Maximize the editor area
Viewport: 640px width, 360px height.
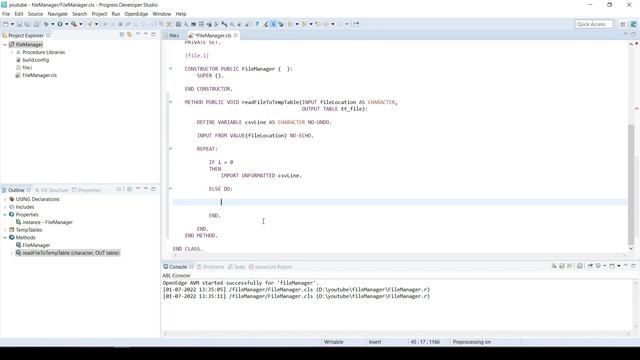pyautogui.click(x=633, y=35)
